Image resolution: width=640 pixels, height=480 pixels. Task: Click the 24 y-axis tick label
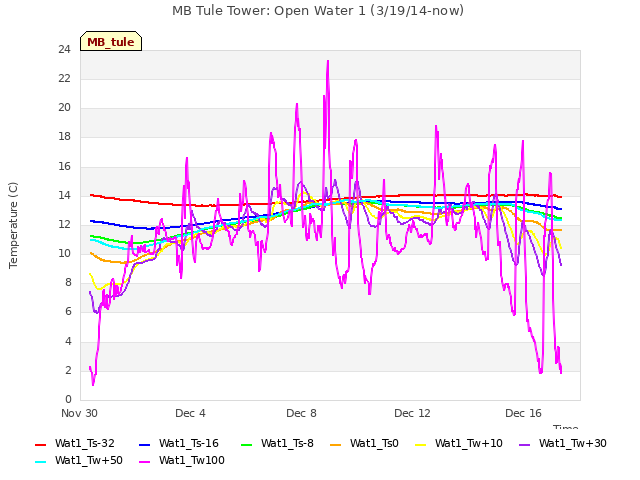point(64,50)
